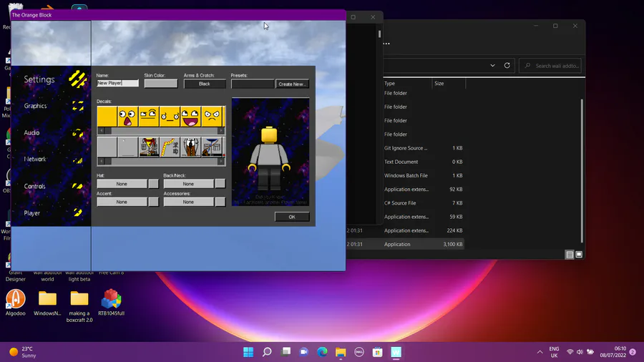The height and width of the screenshot is (362, 644).
Task: Open the Hat selector showing None
Action: [122, 184]
